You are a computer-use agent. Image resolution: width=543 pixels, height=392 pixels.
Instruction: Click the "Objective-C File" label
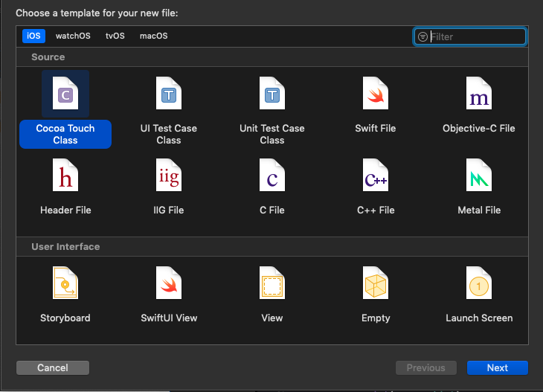coord(479,129)
